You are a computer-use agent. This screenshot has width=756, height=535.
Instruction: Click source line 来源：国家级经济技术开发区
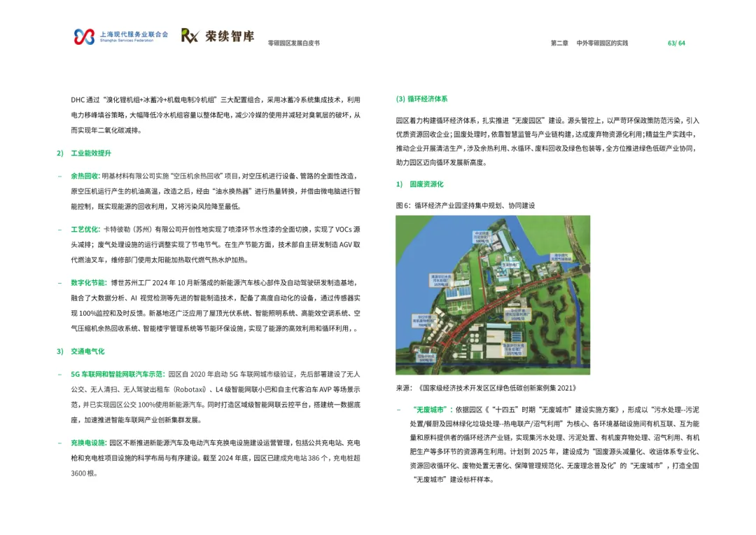486,388
